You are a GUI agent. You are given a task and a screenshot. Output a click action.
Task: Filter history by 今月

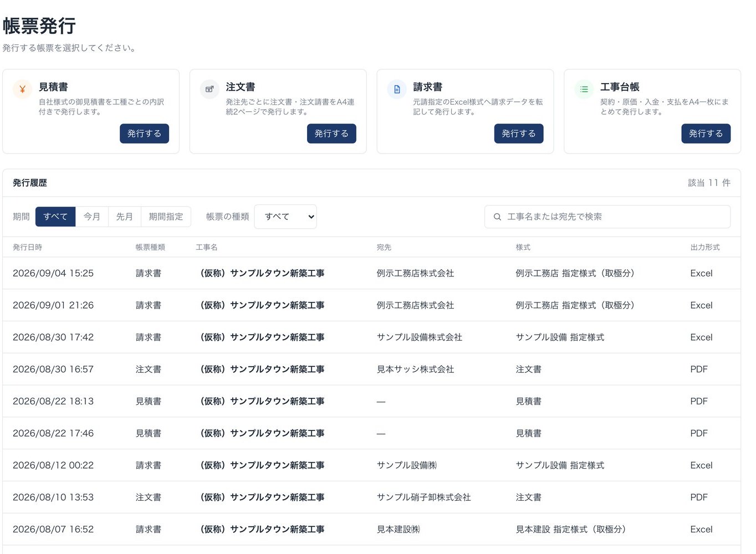(92, 217)
